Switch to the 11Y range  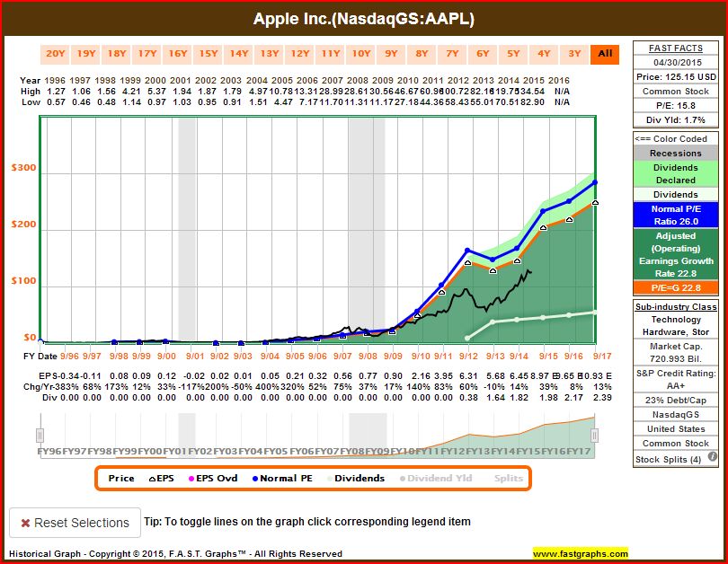pos(331,54)
